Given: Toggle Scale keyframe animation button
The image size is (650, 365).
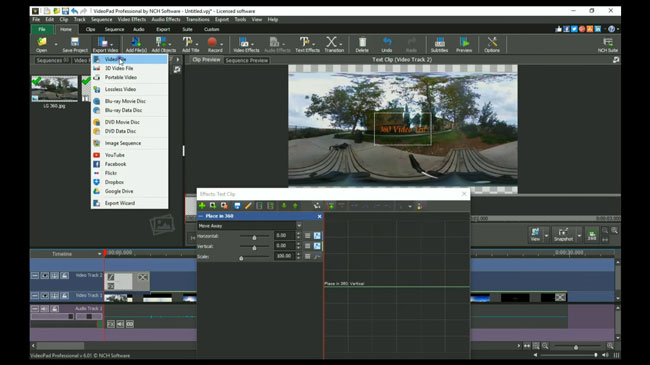Looking at the screenshot, I should click(317, 256).
